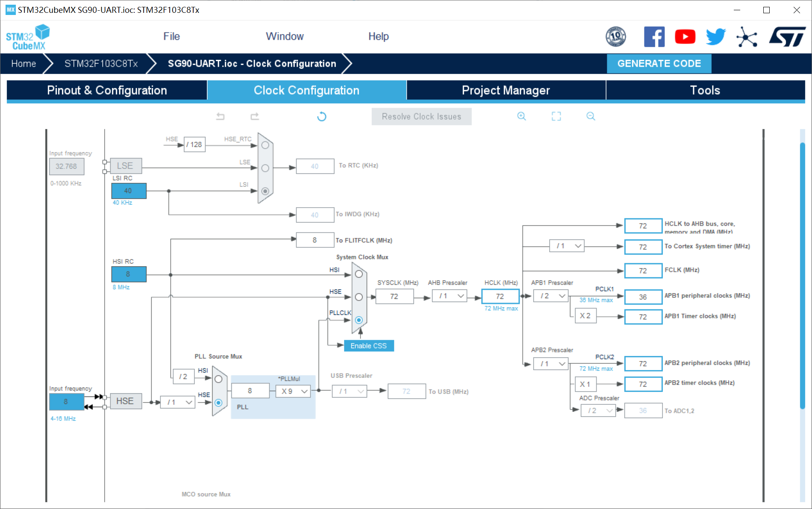
Task: Open the APB2 Prescaler dropdown
Action: pyautogui.click(x=551, y=364)
